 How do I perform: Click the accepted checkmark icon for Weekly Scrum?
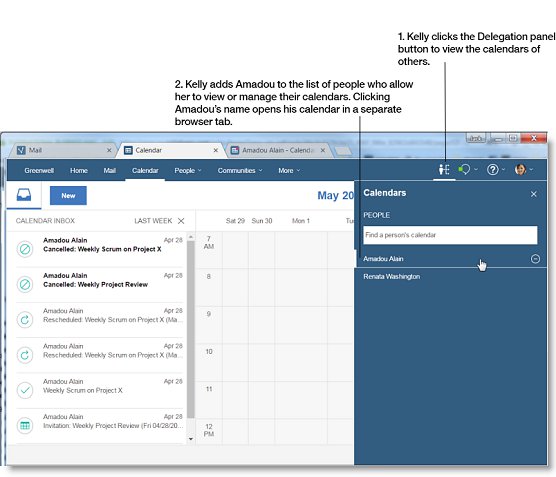coord(25,390)
